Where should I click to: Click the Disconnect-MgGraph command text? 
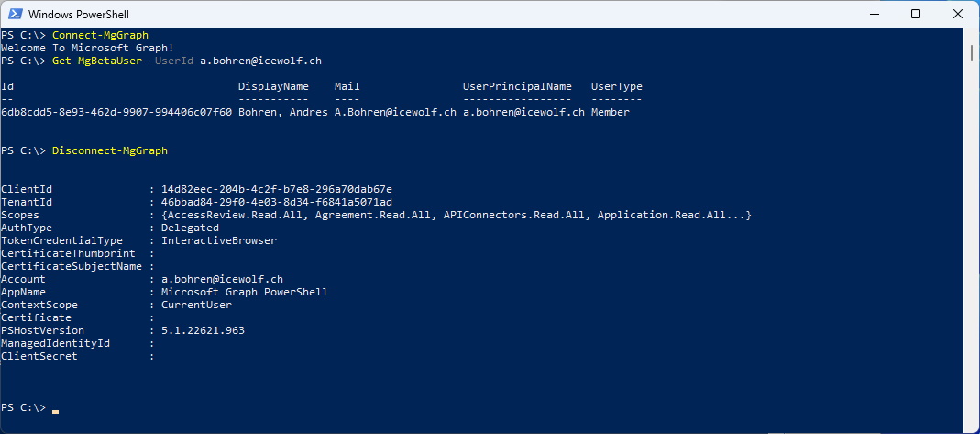[110, 150]
